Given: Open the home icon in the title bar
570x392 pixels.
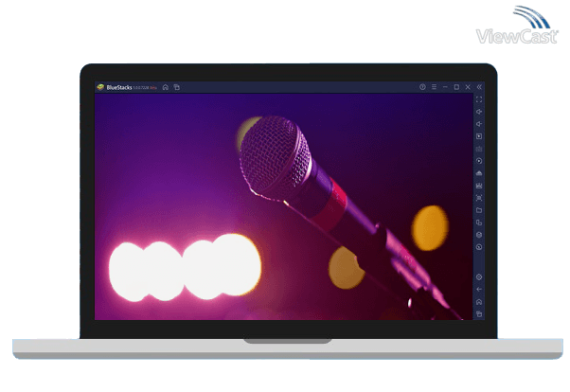Looking at the screenshot, I should pyautogui.click(x=166, y=87).
